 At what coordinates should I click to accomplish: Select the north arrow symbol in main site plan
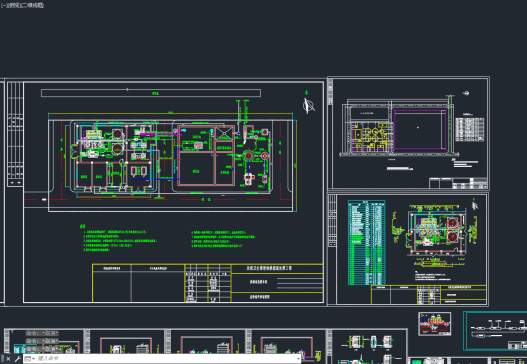pyautogui.click(x=309, y=105)
